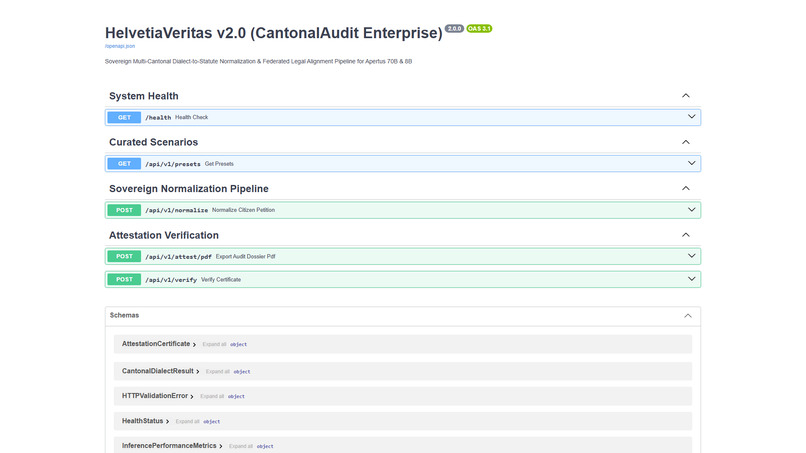Click the Schemas heading label
Image resolution: width=806 pixels, height=453 pixels.
point(124,315)
